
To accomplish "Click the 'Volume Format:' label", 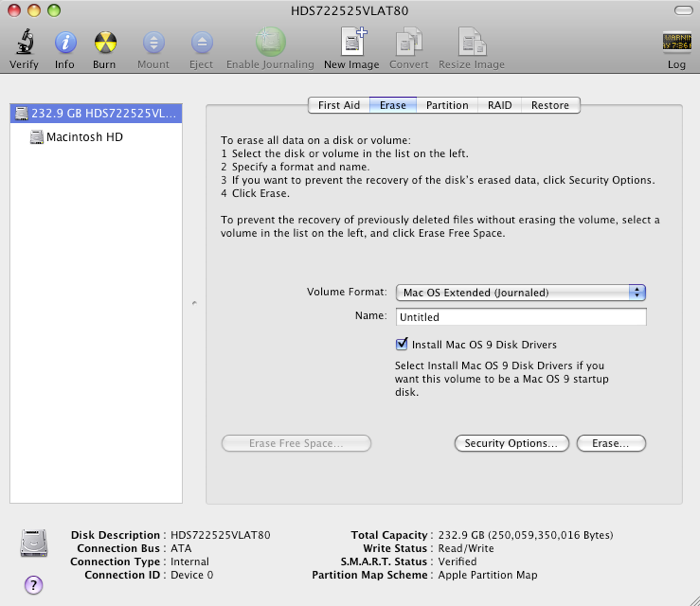I will (347, 292).
